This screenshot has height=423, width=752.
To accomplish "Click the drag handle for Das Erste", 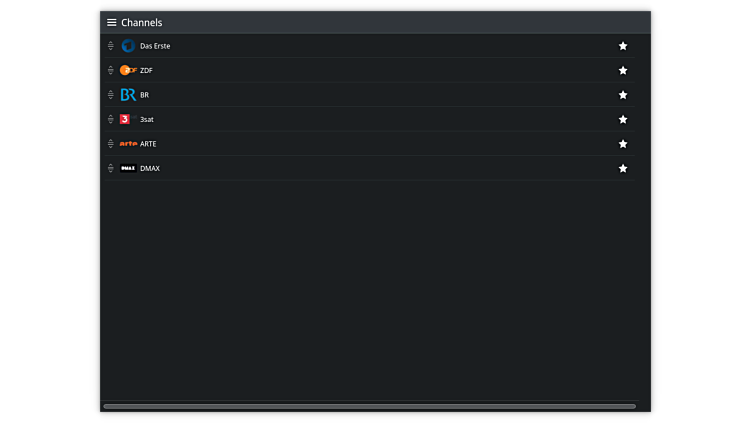I will coord(111,46).
